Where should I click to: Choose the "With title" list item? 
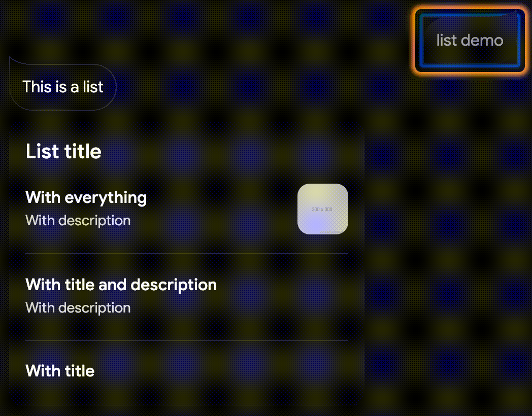pos(60,371)
